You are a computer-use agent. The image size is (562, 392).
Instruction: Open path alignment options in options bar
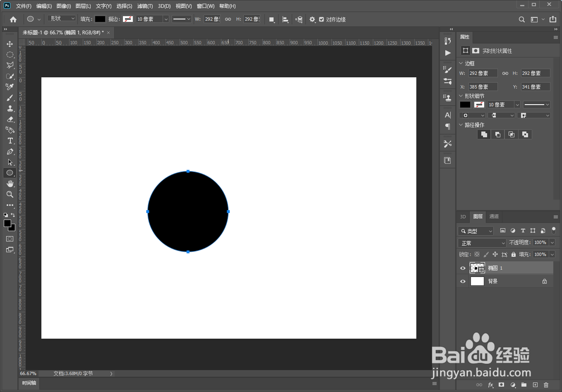pos(285,19)
